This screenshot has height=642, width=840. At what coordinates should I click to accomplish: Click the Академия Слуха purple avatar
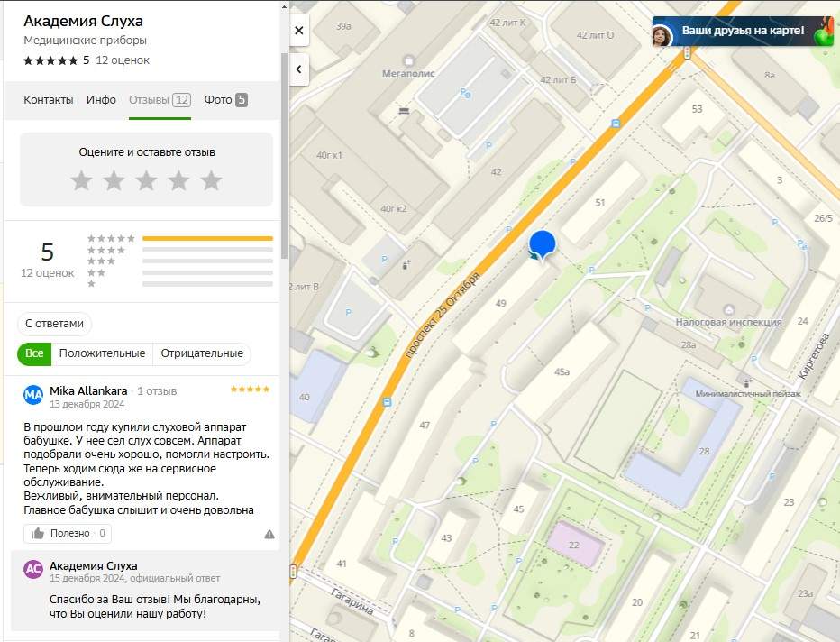pos(33,569)
